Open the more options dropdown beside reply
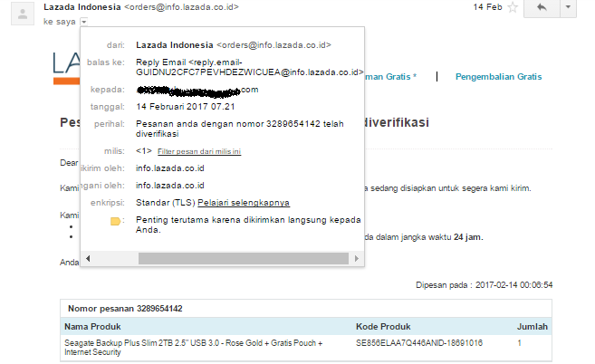Viewport: 595px width, 364px height. click(568, 8)
